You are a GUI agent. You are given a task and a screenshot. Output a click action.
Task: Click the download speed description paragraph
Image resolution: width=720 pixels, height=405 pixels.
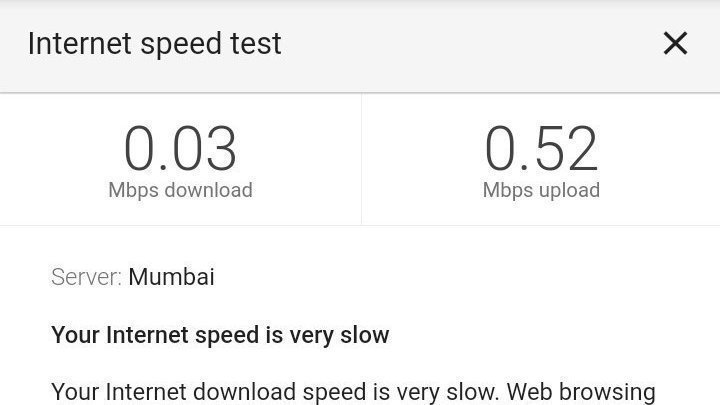coord(353,392)
